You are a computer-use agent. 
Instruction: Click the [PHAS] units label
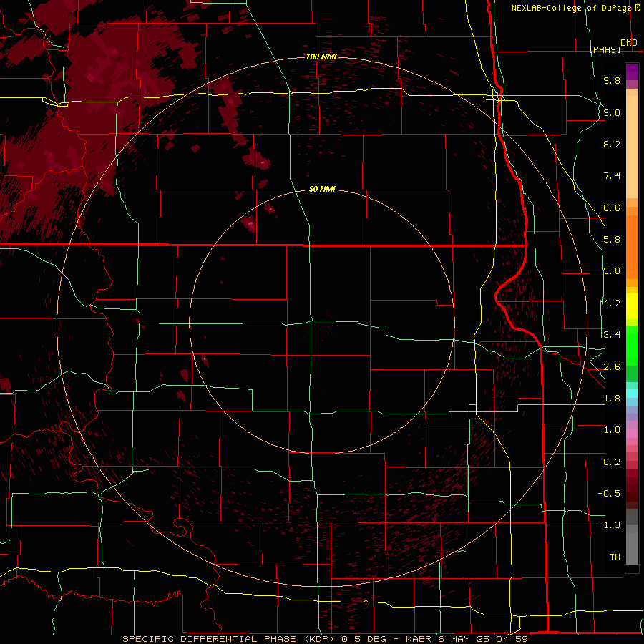[x=605, y=49]
